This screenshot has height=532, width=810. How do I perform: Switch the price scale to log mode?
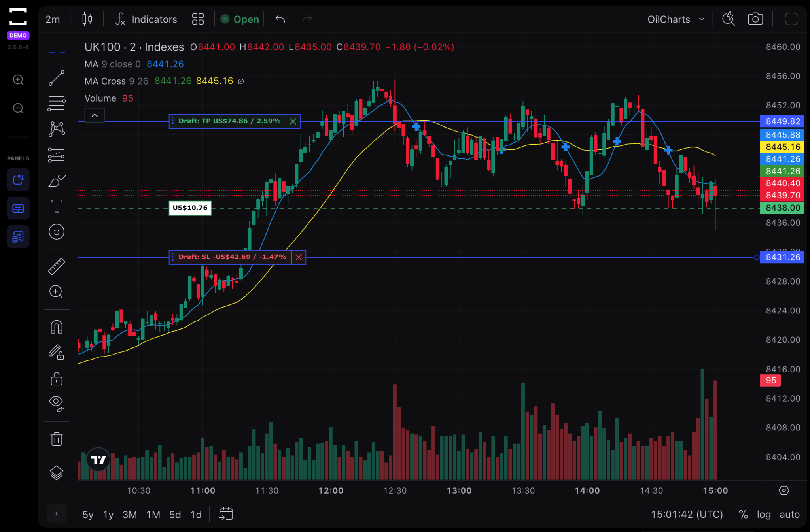(x=764, y=514)
